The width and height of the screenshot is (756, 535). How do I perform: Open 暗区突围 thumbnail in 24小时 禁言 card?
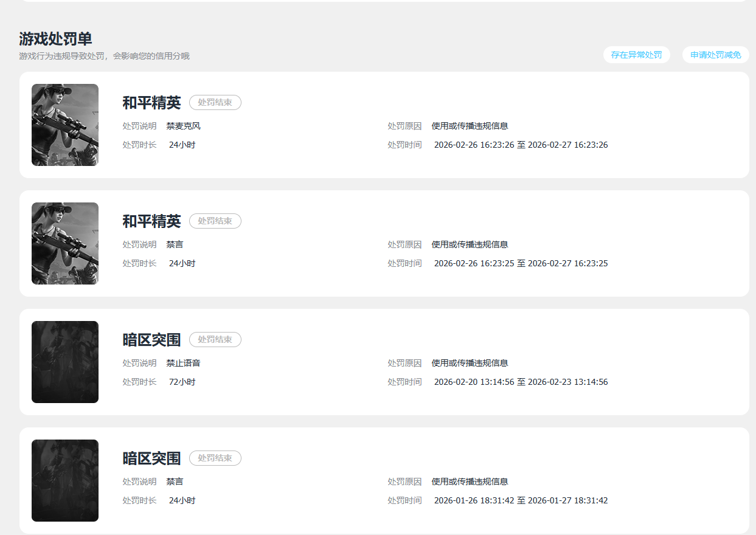[x=65, y=480]
